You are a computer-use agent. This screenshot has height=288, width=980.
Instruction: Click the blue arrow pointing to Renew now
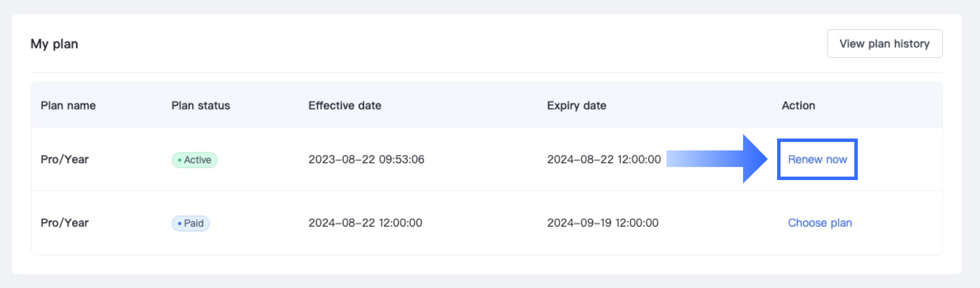721,159
